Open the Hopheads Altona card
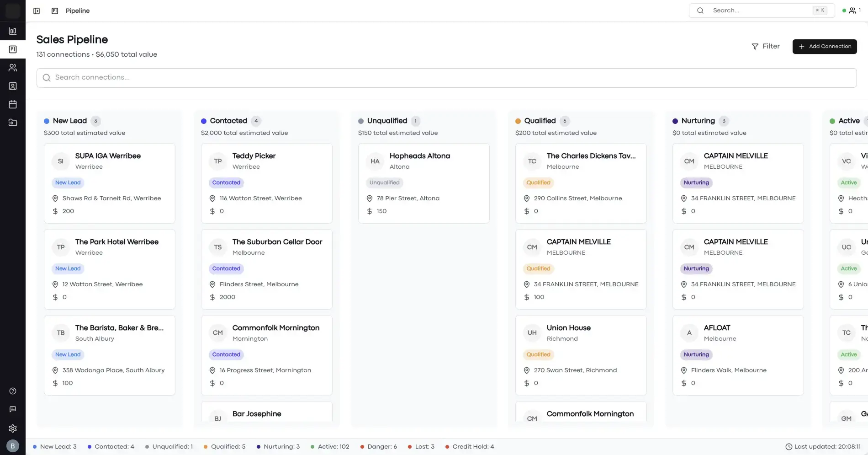Screen dimensions: 868x455 [423, 183]
